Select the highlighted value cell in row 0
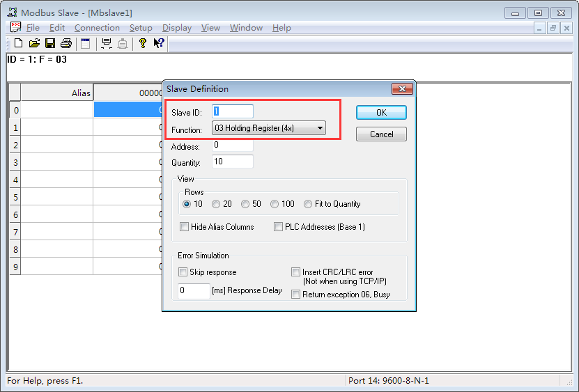The image size is (579, 392). [128, 109]
